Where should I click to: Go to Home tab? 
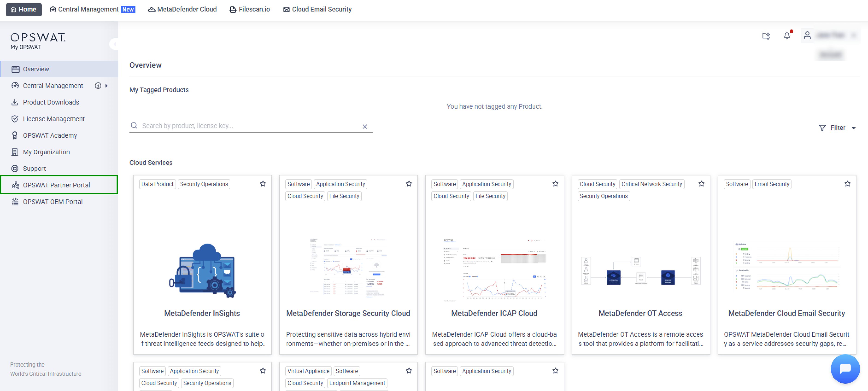tap(23, 9)
